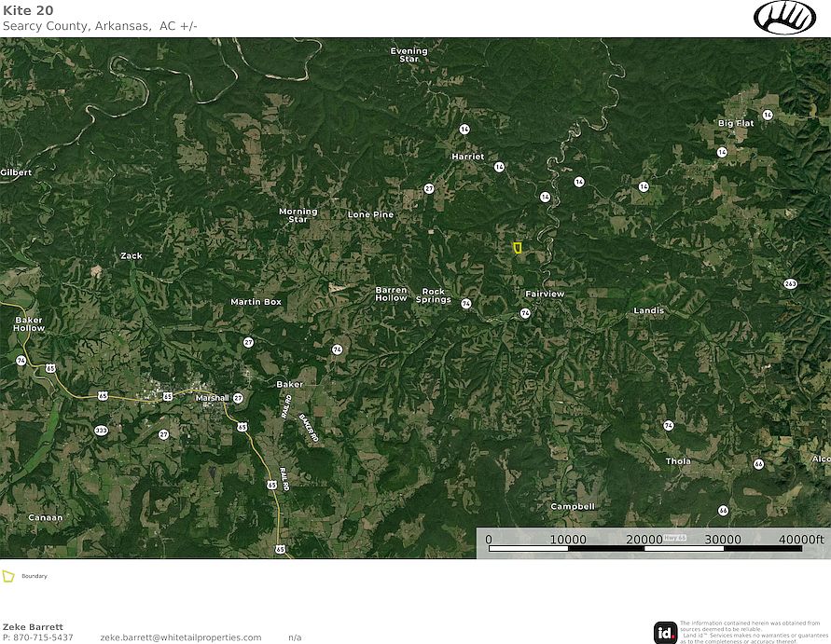
Task: Select the Evening Star place label
Action: [409, 55]
